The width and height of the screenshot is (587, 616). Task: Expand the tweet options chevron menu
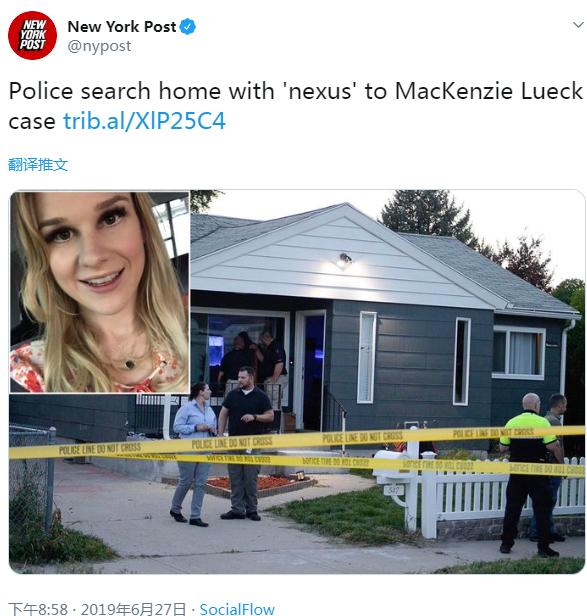click(x=578, y=25)
